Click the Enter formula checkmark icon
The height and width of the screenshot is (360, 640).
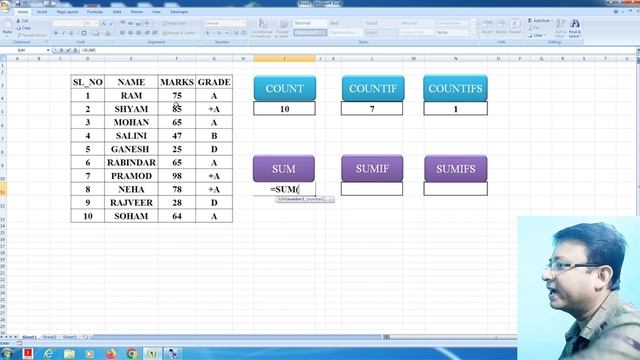click(68, 50)
